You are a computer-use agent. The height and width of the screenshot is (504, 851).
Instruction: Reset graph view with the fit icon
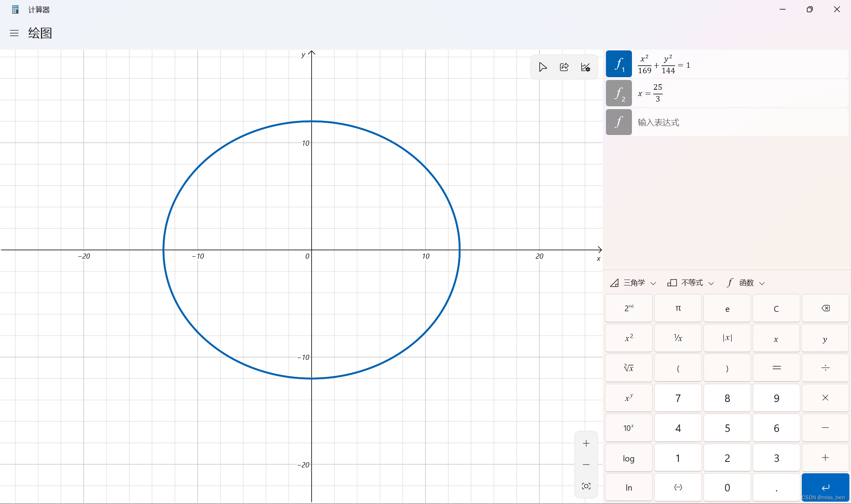(x=586, y=486)
